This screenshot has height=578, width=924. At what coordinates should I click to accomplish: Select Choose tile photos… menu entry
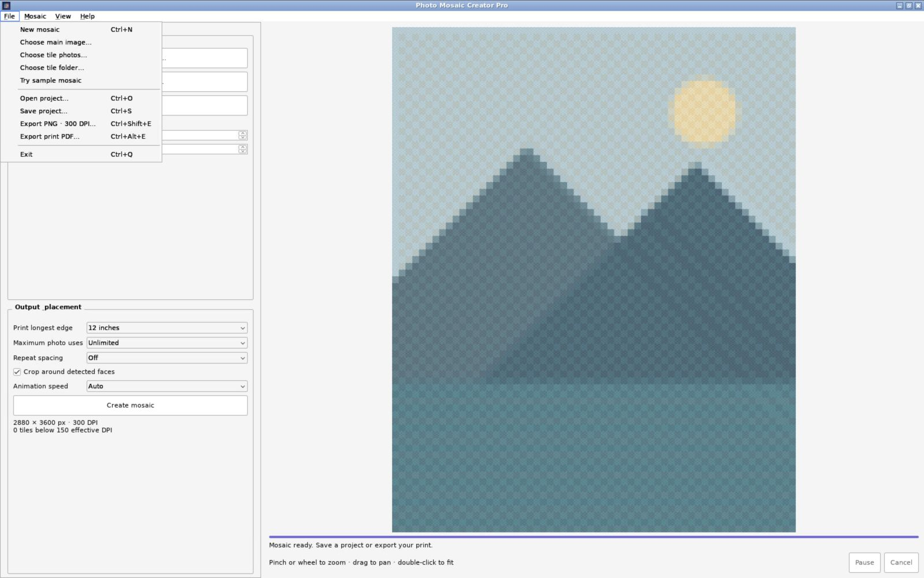pos(81,55)
